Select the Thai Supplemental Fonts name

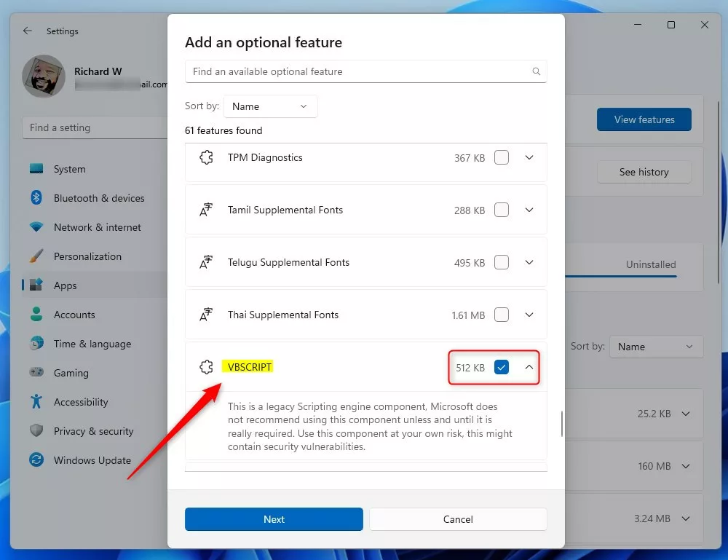282,315
